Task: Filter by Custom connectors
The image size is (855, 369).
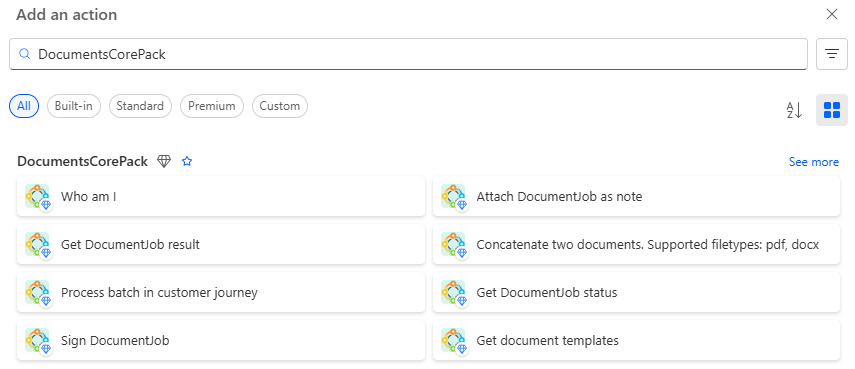Action: (280, 106)
